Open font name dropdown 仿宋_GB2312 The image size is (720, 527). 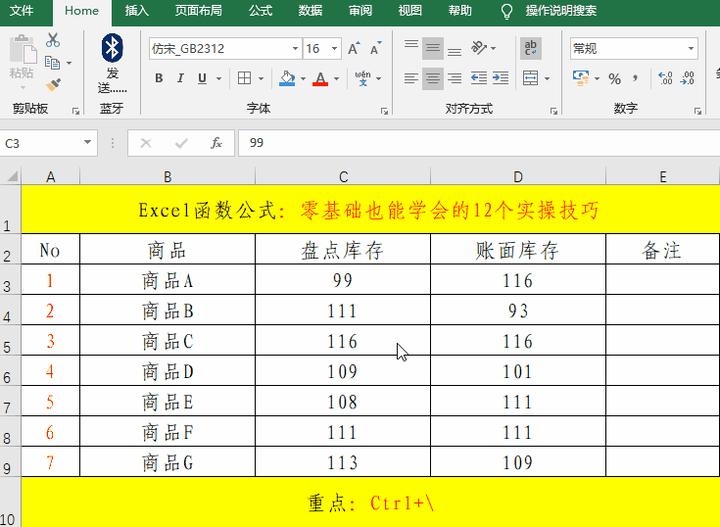pos(295,49)
